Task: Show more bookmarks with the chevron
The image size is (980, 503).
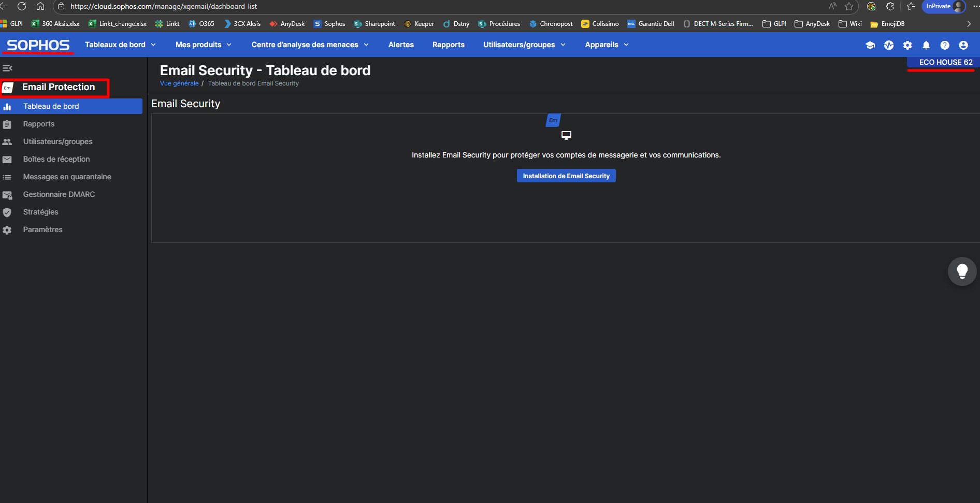Action: click(x=969, y=24)
